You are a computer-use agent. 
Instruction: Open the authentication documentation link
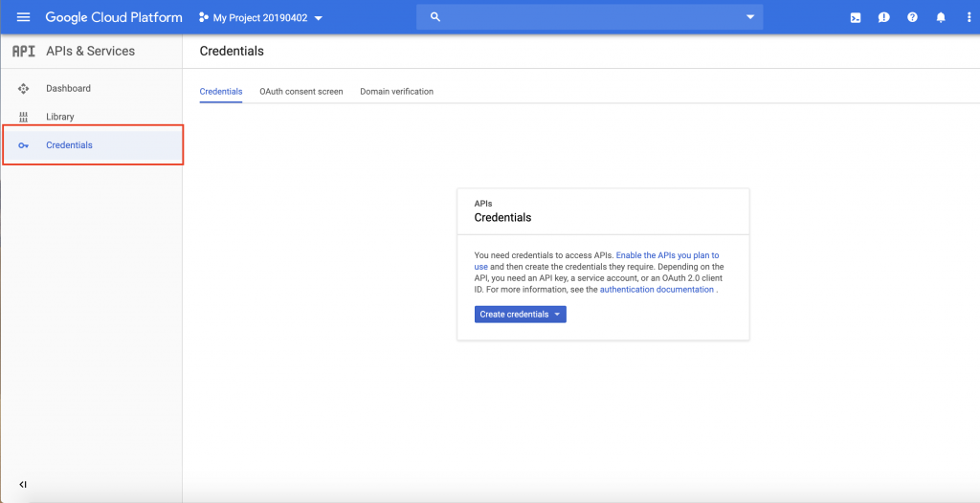(657, 290)
